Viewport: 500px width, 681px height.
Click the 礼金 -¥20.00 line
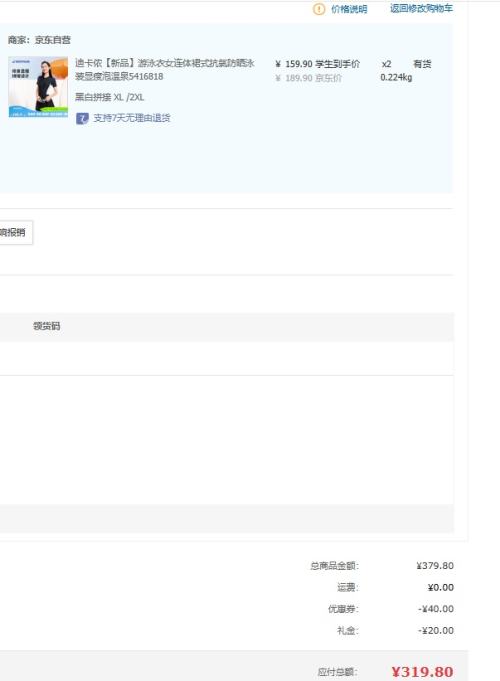pyautogui.click(x=395, y=630)
